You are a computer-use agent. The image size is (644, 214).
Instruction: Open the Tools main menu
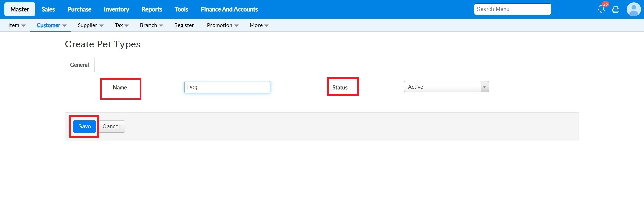point(181,9)
